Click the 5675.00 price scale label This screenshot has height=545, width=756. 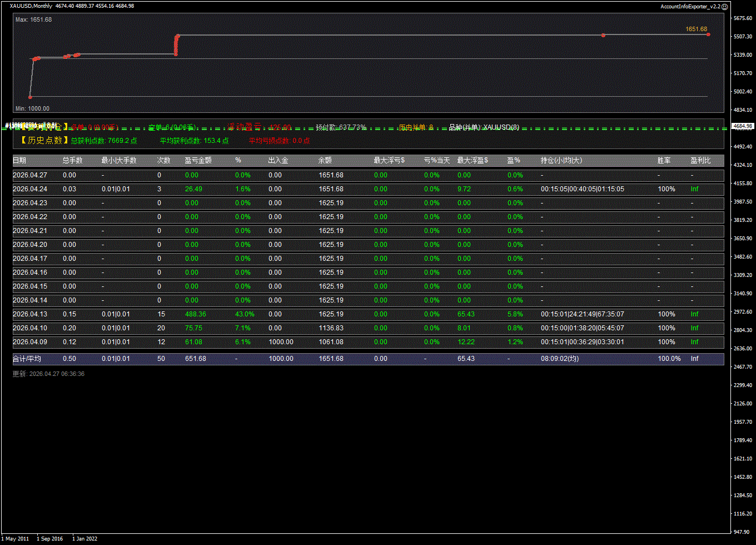pos(743,18)
